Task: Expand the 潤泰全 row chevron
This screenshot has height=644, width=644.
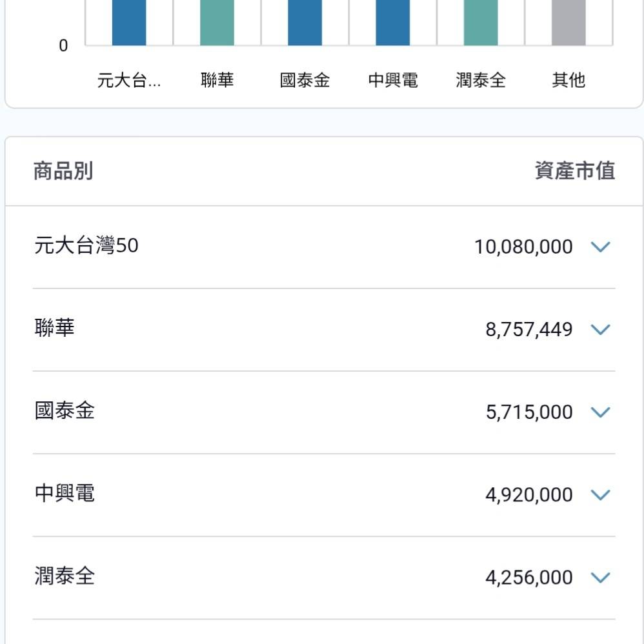Action: (x=600, y=578)
